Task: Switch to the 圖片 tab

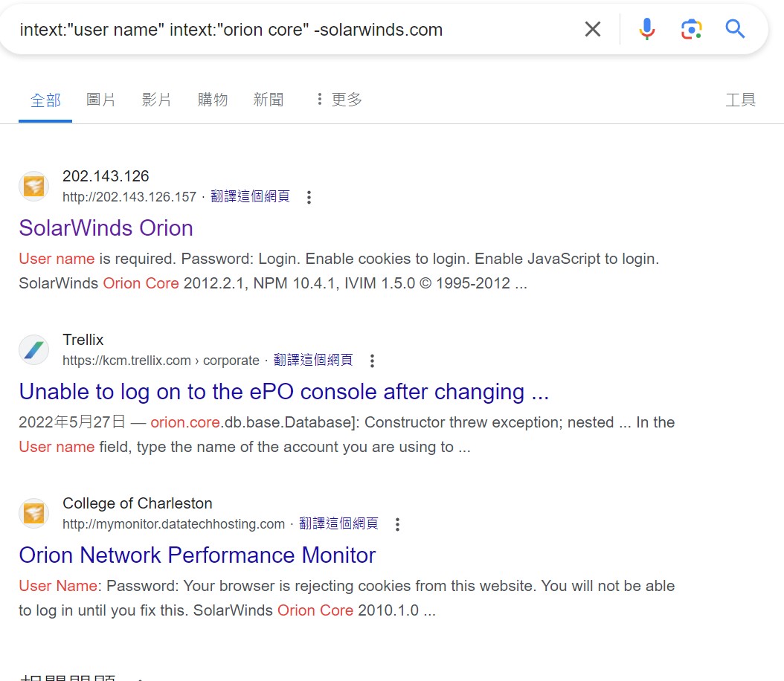Action: click(101, 100)
